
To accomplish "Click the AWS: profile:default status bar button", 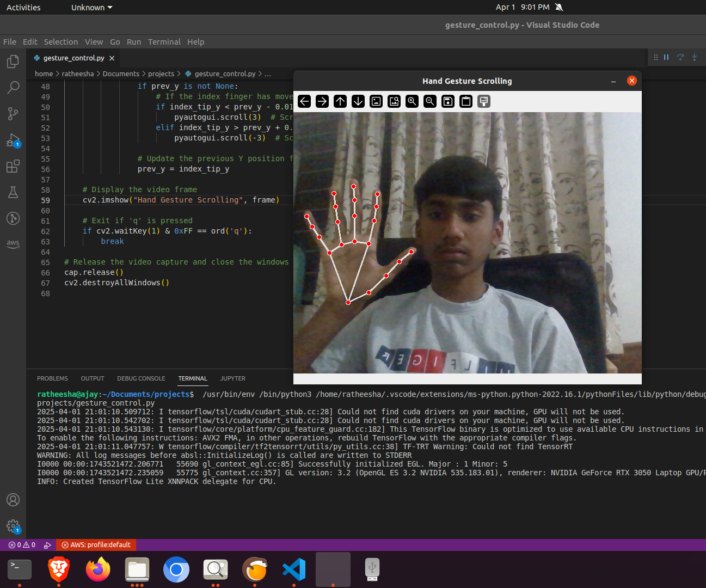I will (96, 544).
